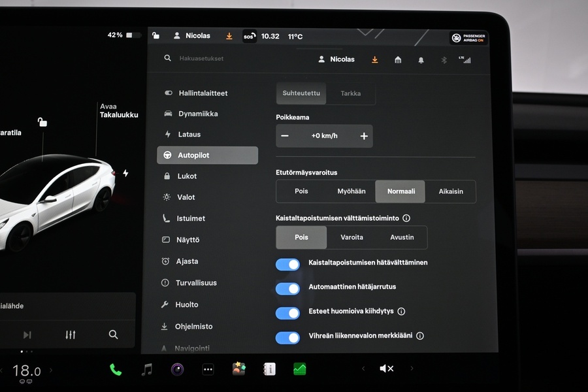Viewport: 588px width, 392px height.
Task: Tap the muted volume speaker icon
Action: click(386, 369)
